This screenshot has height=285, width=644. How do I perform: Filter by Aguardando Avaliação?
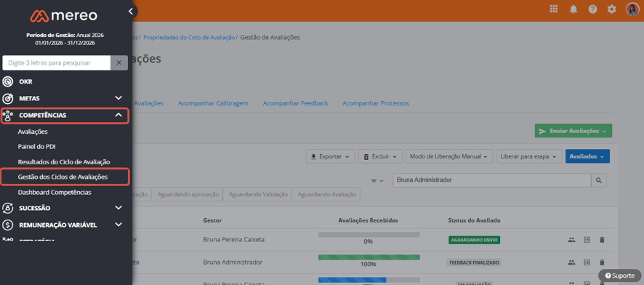326,194
